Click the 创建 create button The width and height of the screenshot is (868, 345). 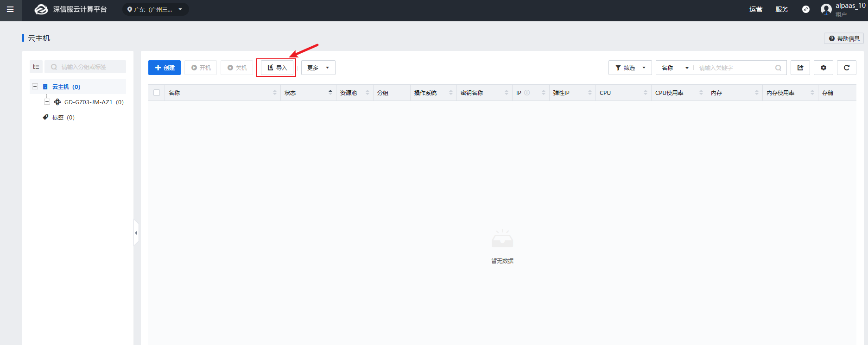click(x=165, y=68)
